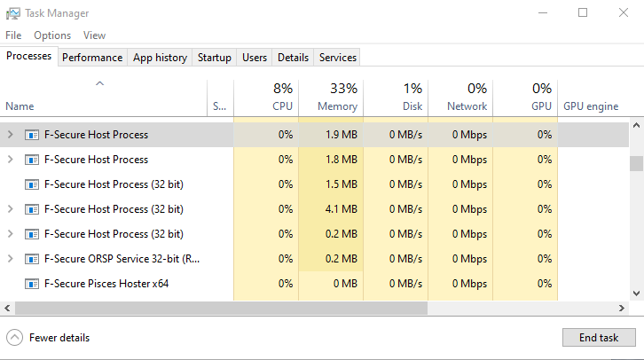Click the F-Secure Pisces Hoster x64 icon

32,284
